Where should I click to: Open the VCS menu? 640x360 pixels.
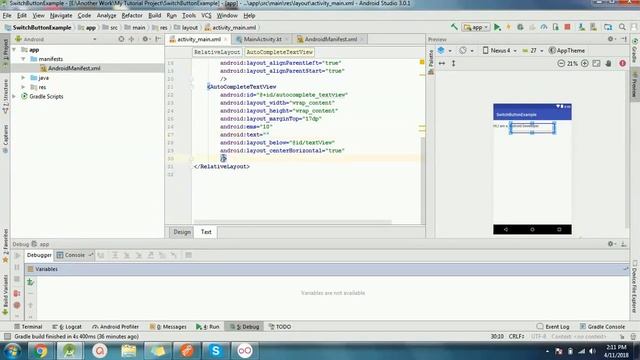click(x=206, y=16)
